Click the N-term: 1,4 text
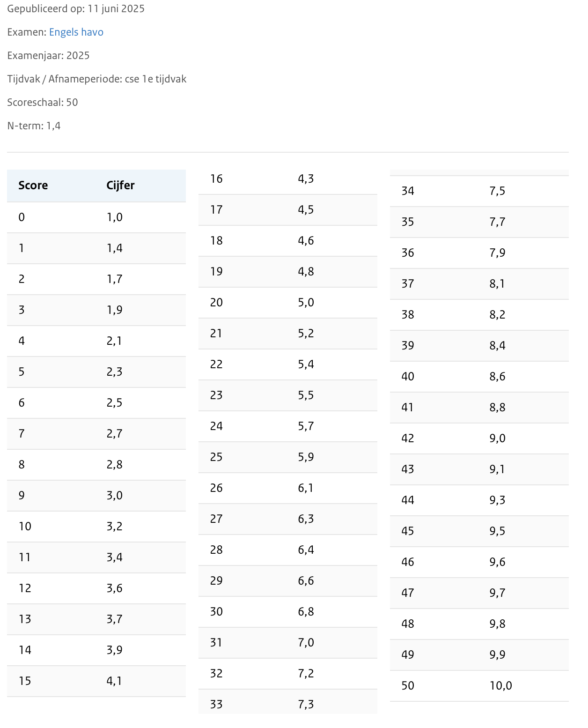588x728 pixels. 34,126
